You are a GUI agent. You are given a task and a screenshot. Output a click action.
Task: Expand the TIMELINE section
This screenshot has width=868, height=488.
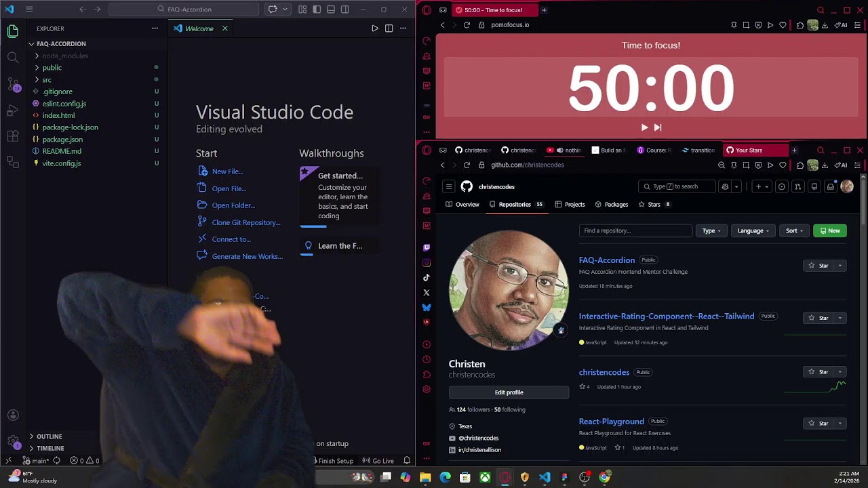pyautogui.click(x=50, y=449)
